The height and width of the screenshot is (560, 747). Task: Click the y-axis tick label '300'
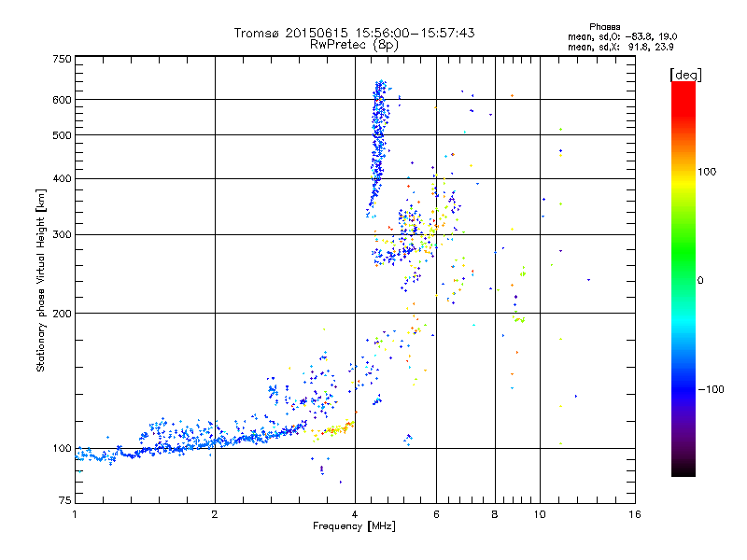[x=63, y=235]
